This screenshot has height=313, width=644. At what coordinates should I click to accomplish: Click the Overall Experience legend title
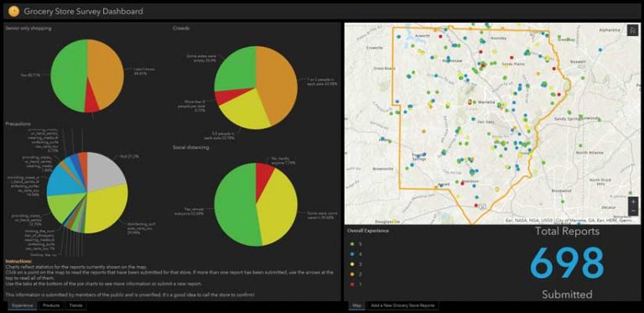[368, 231]
